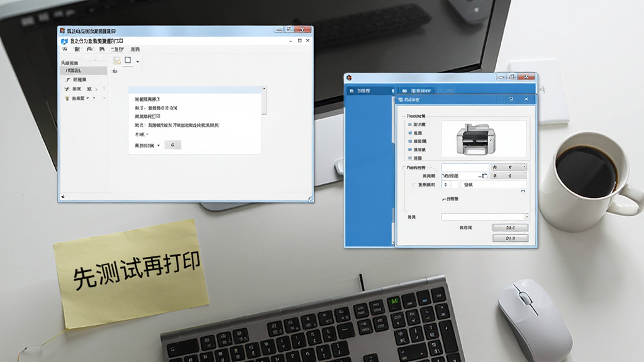The height and width of the screenshot is (362, 644).
Task: Click the gray button right of the second field
Action: 509,176
